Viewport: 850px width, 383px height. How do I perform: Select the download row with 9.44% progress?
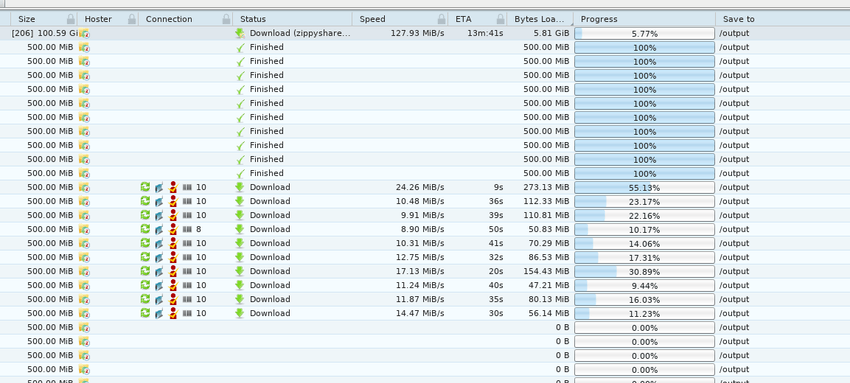tap(425, 285)
